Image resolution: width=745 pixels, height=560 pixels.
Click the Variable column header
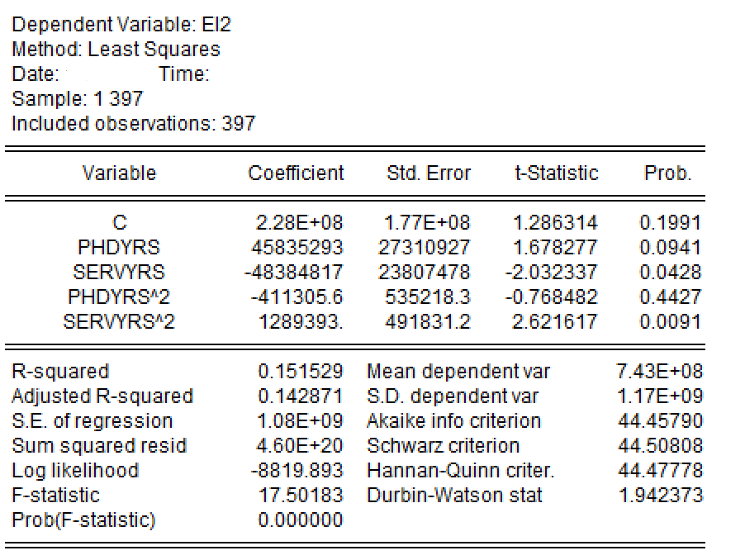click(x=119, y=173)
